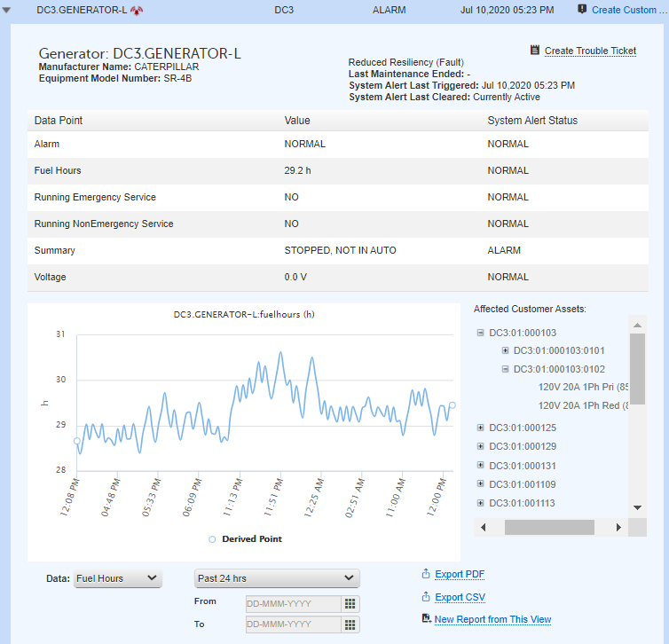Image resolution: width=669 pixels, height=644 pixels.
Task: Expand the DC3:01:000125 asset node
Action: pos(481,428)
